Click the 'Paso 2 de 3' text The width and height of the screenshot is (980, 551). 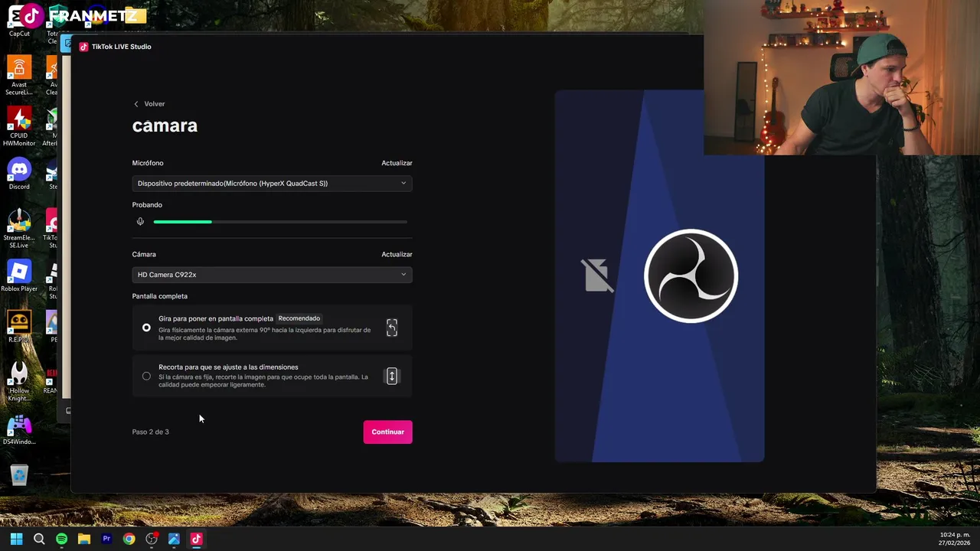click(150, 432)
